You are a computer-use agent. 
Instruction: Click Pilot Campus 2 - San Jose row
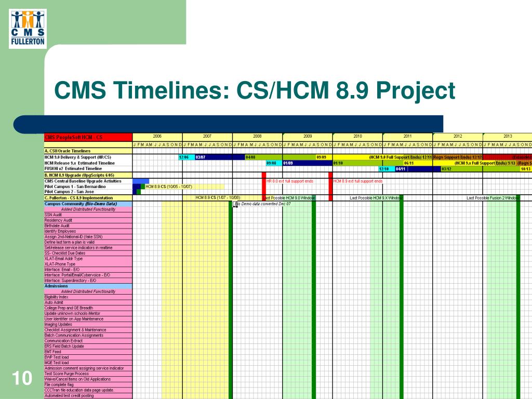click(x=88, y=192)
